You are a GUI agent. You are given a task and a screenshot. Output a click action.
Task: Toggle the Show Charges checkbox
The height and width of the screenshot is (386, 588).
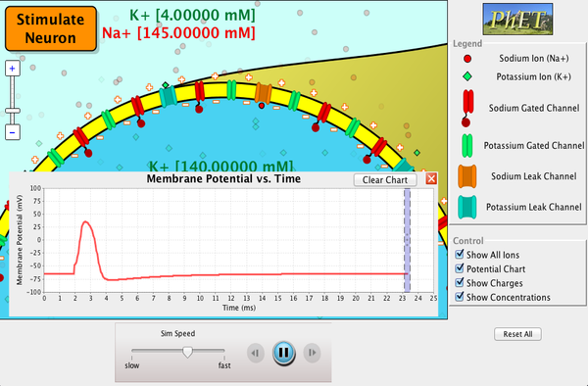click(460, 283)
